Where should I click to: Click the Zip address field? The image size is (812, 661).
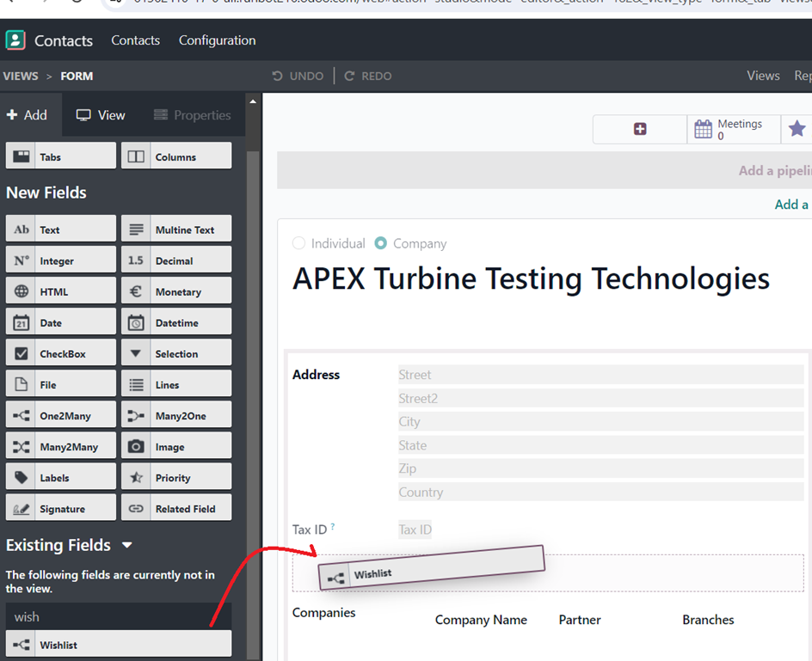coord(600,468)
